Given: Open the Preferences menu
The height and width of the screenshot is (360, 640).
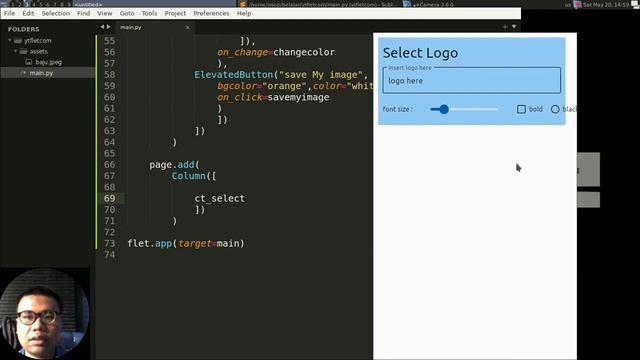Looking at the screenshot, I should click(211, 13).
